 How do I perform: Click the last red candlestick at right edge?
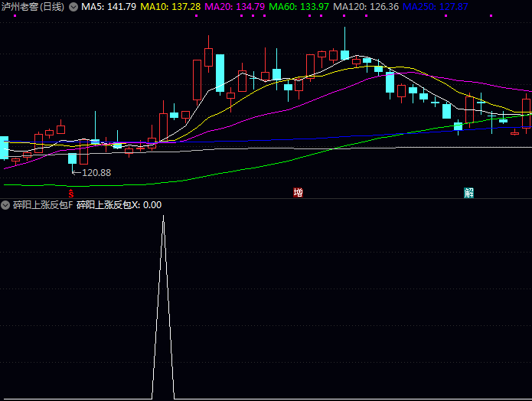(x=526, y=112)
